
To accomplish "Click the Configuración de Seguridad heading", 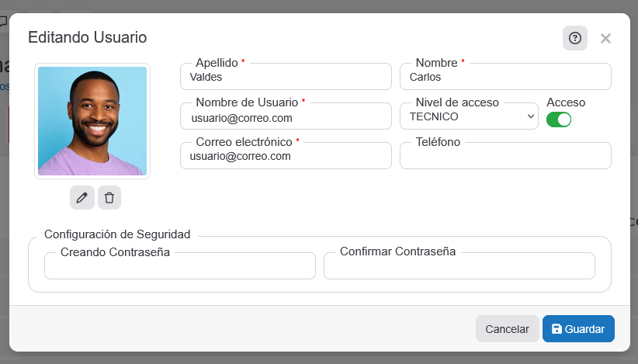I will 117,234.
